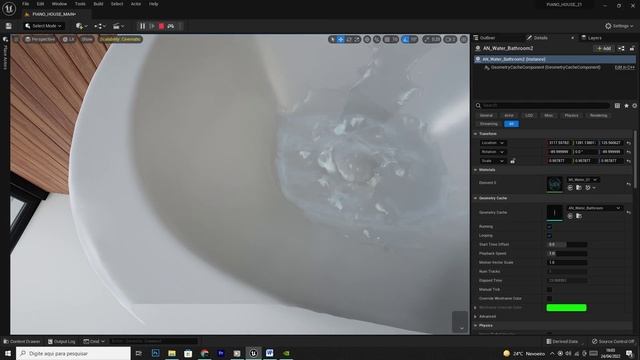Advance one frame with the step button
The height and width of the screenshot is (360, 640).
pos(152,26)
